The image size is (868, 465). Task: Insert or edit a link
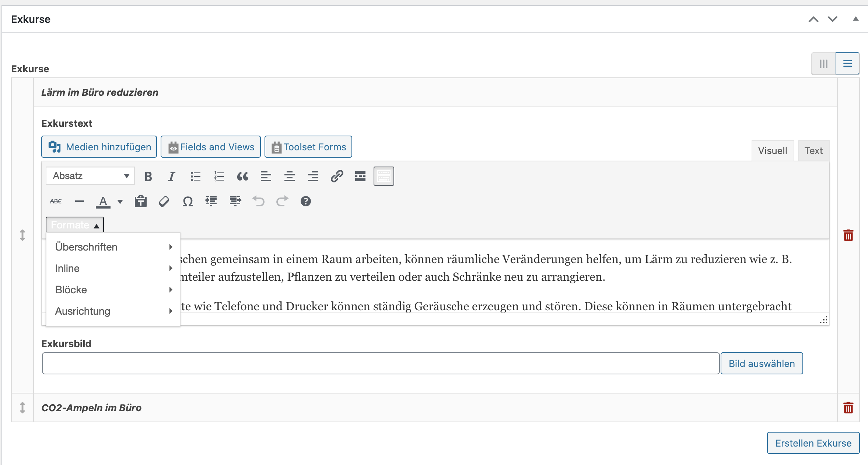337,176
